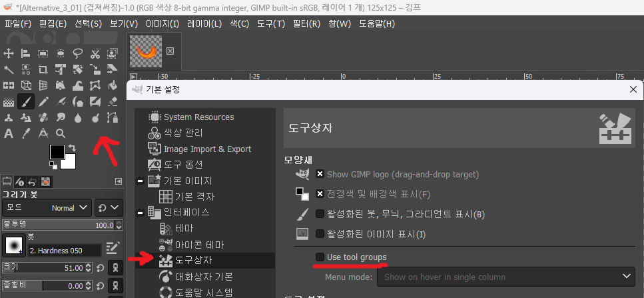Link 종횡비 to brush native aspect

coord(115,285)
